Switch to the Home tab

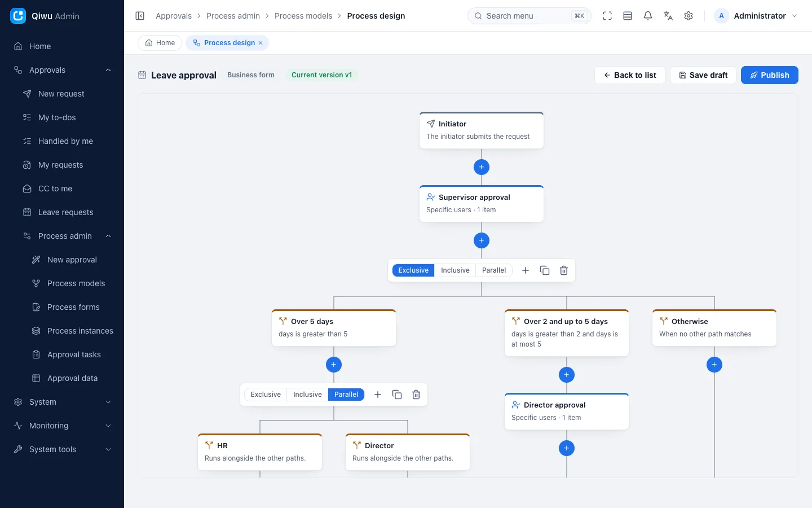coord(160,43)
